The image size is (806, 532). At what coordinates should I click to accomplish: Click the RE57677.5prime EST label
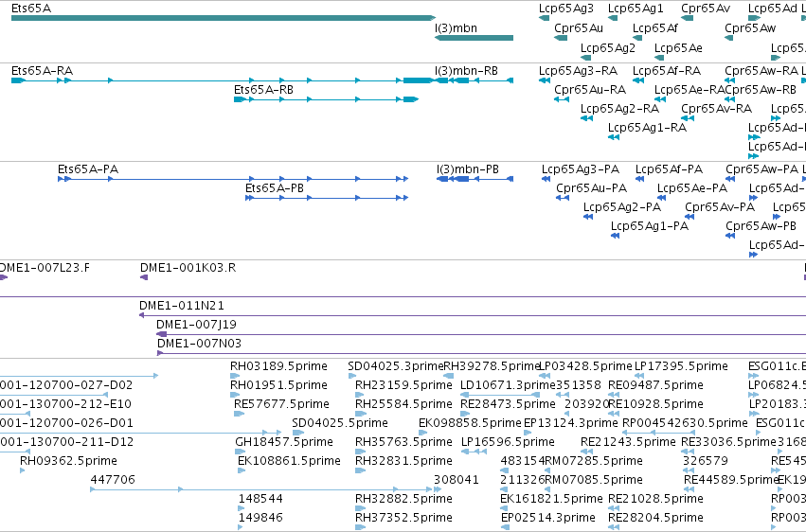point(281,404)
